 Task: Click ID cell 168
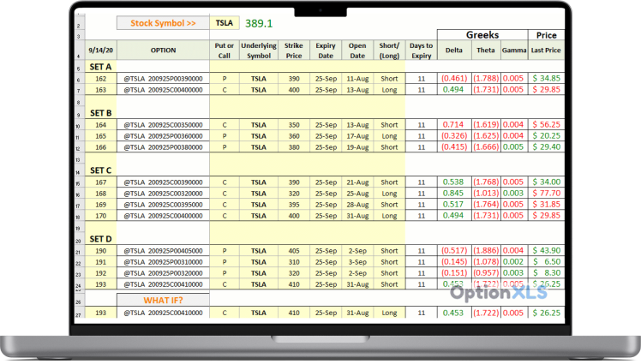coord(100,194)
